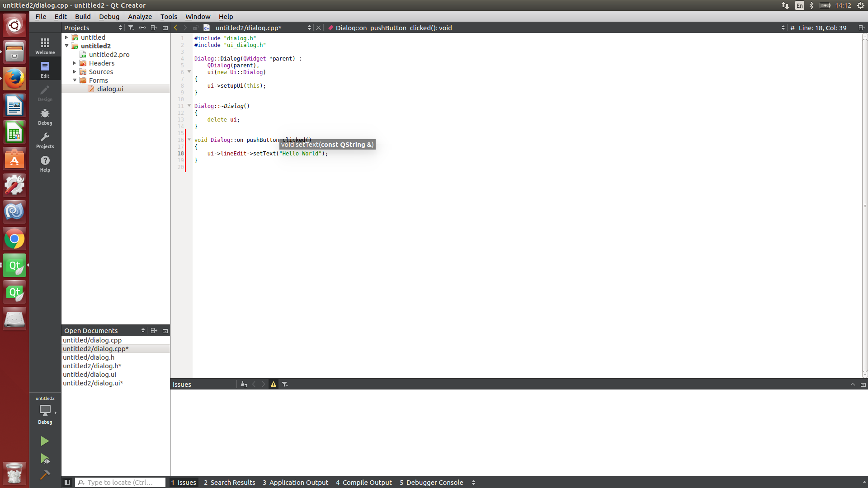Screen dimensions: 868x488
Task: Expand the untitled project tree node
Action: pyautogui.click(x=66, y=38)
